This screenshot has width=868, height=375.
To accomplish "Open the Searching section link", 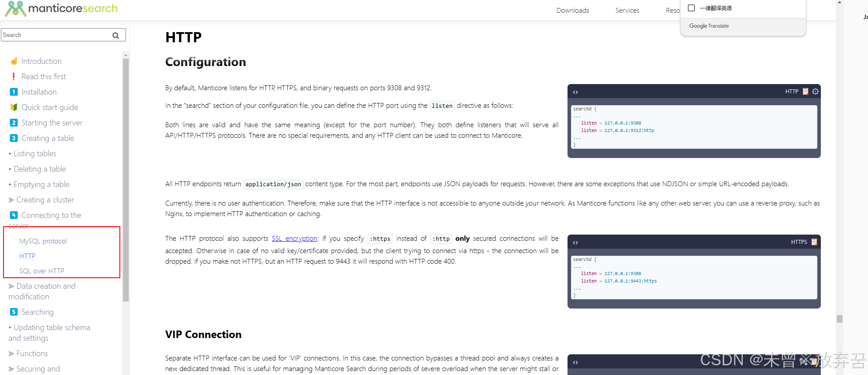I will (x=37, y=312).
